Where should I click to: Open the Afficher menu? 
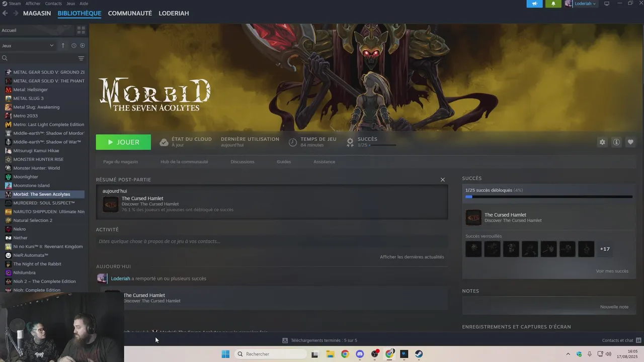pyautogui.click(x=33, y=4)
